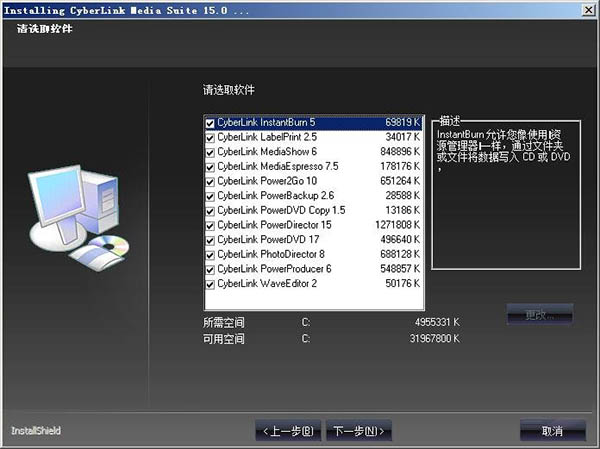This screenshot has height=449, width=600.
Task: Click the computer and disc illustration
Action: pos(78,217)
